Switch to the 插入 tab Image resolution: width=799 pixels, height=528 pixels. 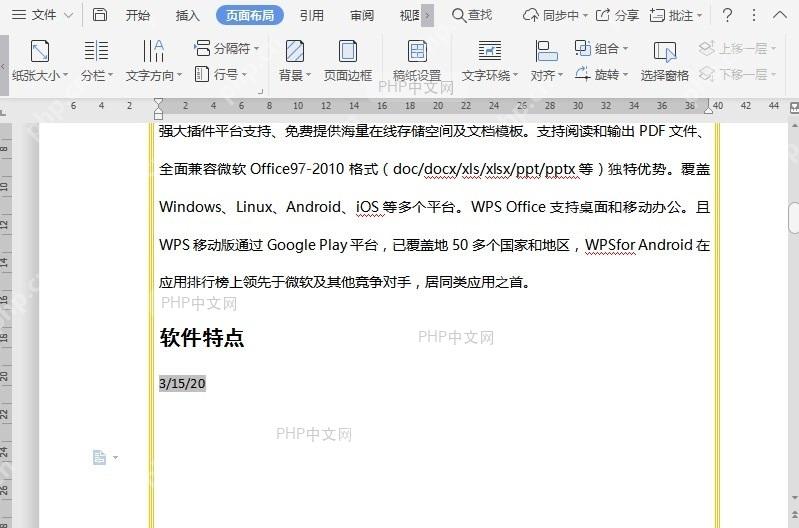click(x=187, y=15)
